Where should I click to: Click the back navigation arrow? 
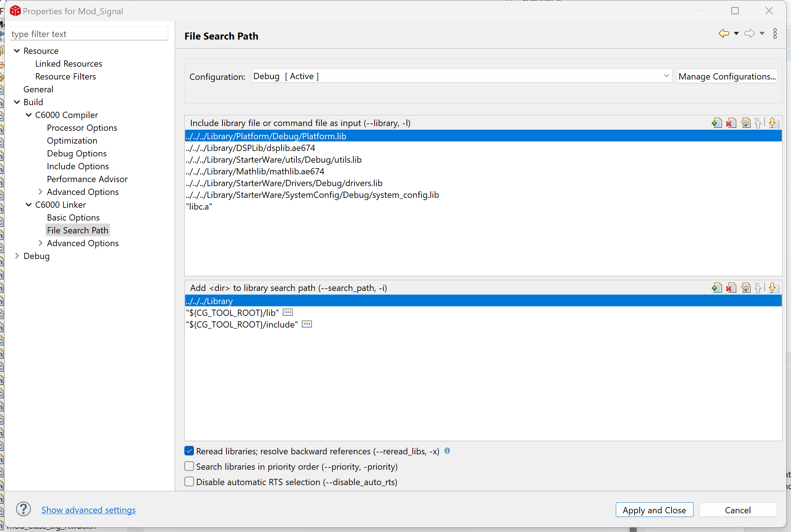(x=724, y=34)
